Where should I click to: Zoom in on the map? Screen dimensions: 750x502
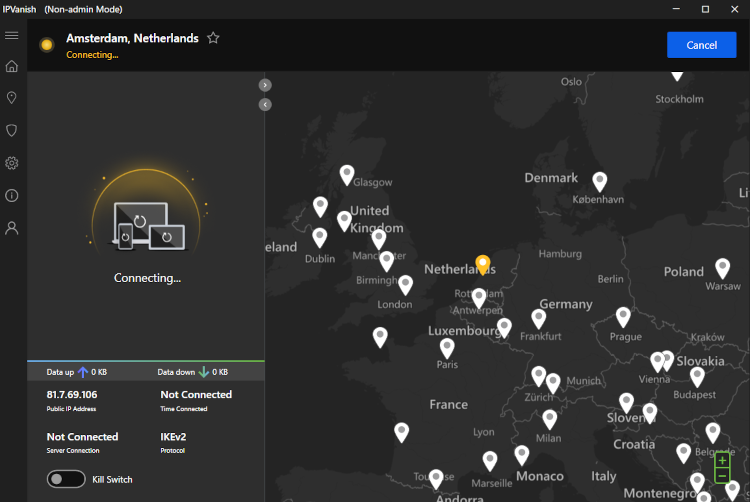(x=722, y=460)
